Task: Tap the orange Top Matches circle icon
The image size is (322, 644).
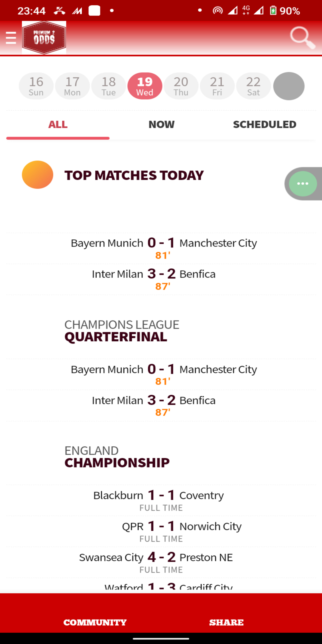Action: tap(38, 175)
